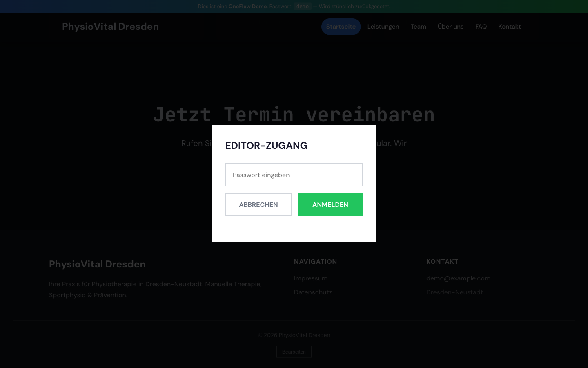Select the demo password badge in the banner

[302, 7]
